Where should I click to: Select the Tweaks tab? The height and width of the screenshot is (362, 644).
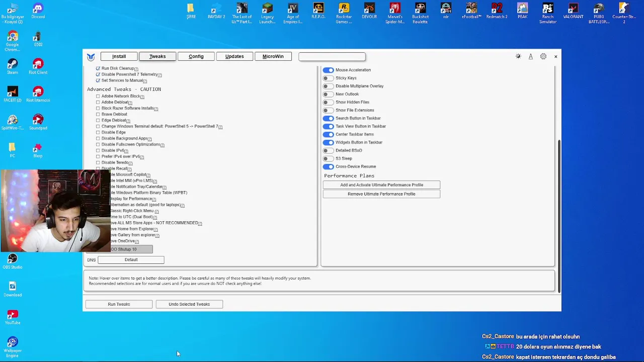click(157, 56)
